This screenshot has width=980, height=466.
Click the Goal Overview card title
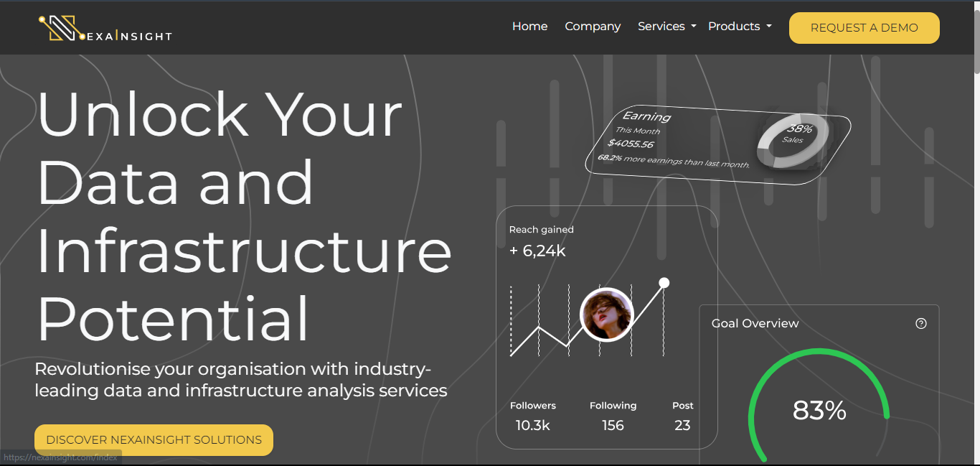tap(755, 324)
